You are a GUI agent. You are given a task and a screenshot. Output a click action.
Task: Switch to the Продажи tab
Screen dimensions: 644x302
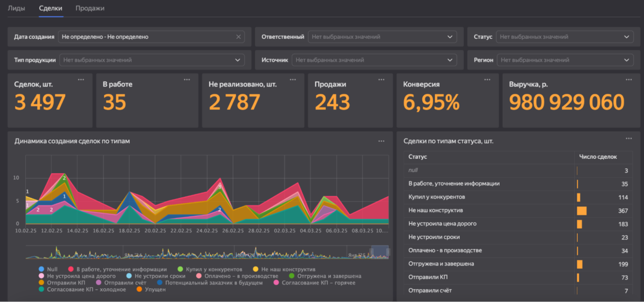click(x=90, y=8)
